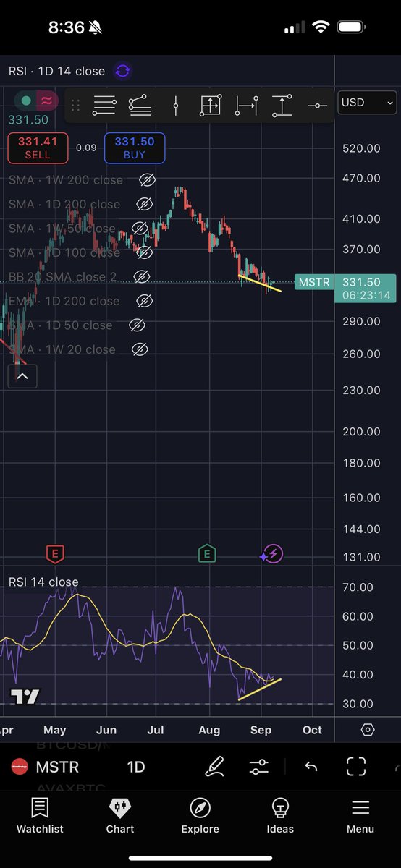Open the drawing pen tools

214,766
